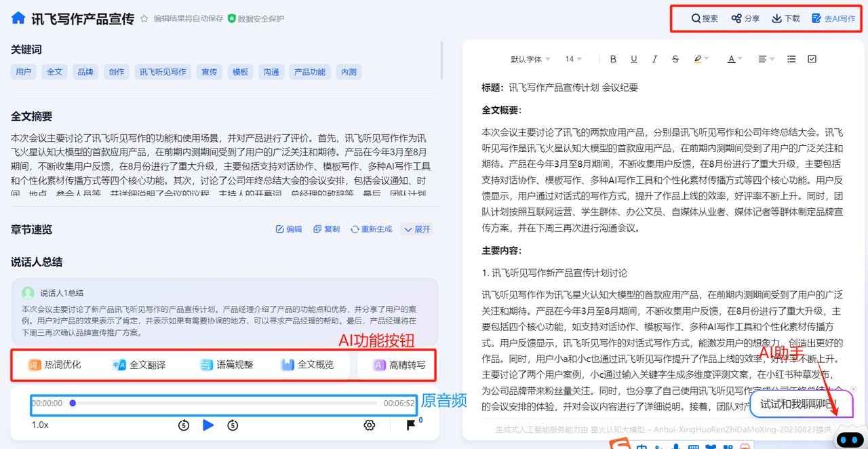
Task: Launch 高精转写 high-precision transcription
Action: pos(399,365)
